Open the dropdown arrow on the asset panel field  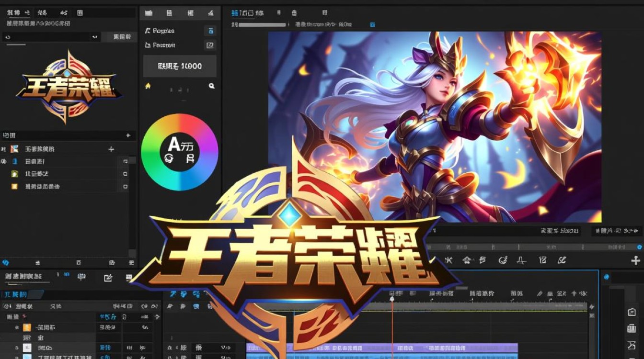tap(95, 37)
